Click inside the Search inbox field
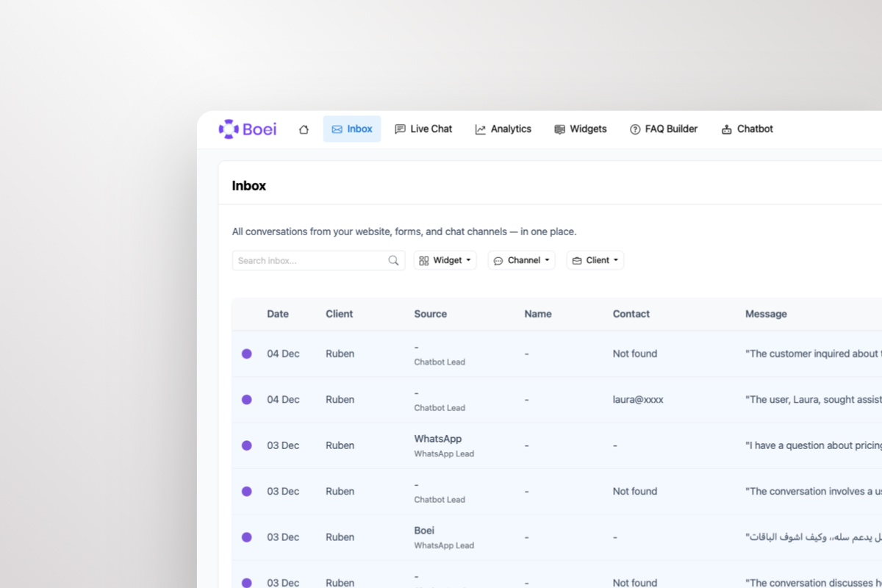This screenshot has height=588, width=882. [x=309, y=260]
